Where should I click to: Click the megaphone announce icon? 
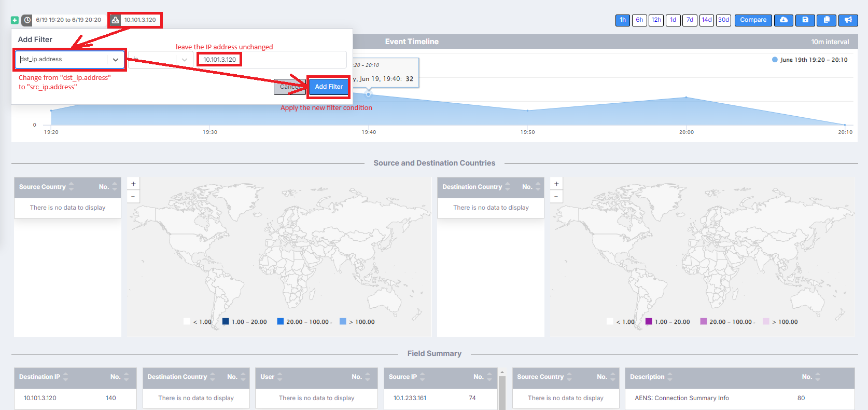point(848,20)
